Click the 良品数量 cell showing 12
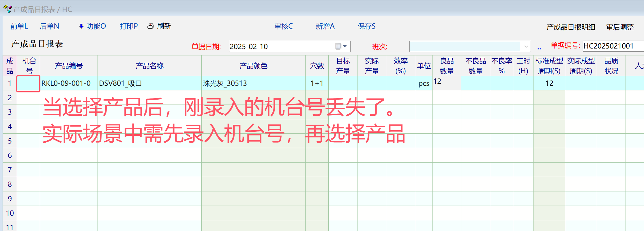 pos(446,83)
